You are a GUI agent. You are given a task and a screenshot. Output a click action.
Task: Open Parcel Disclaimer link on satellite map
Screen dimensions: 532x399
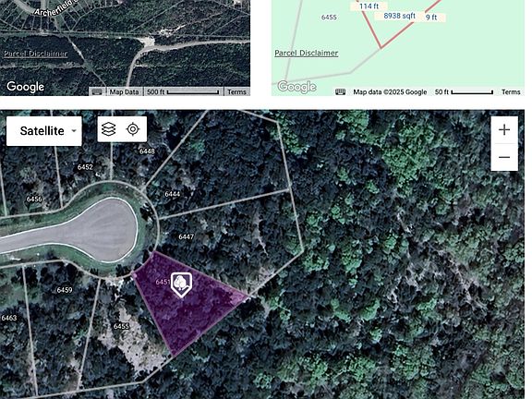(35, 54)
